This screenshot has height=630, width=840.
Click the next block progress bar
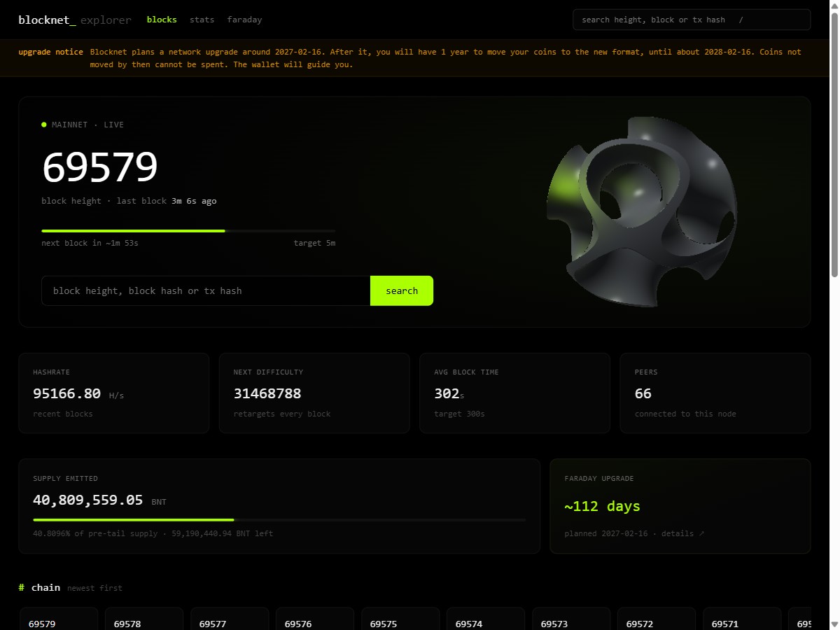coord(188,230)
